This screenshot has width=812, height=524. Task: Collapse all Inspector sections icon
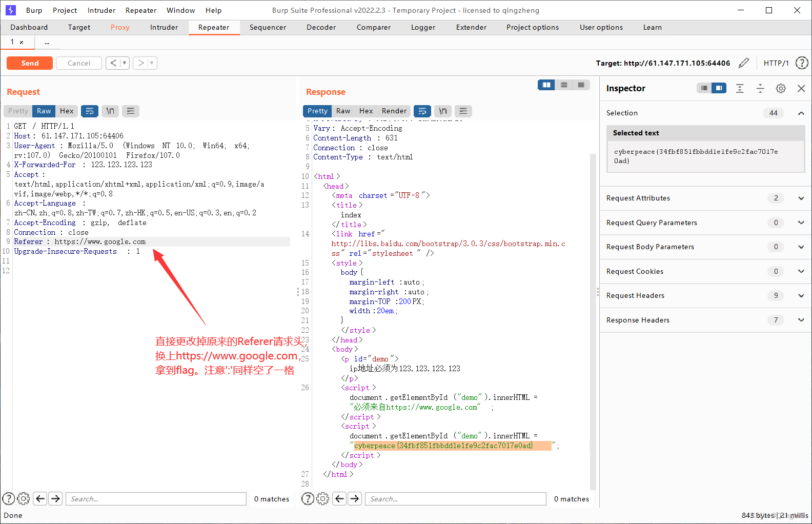pos(760,88)
